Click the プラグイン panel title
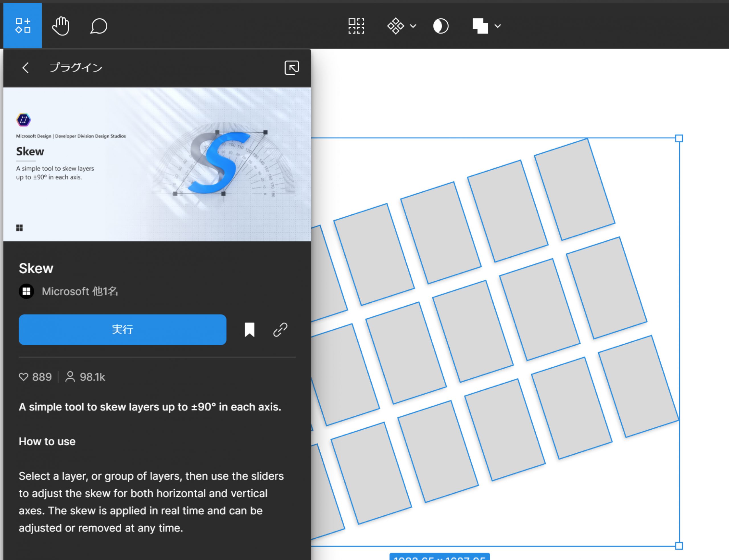The height and width of the screenshot is (560, 729). click(x=76, y=68)
